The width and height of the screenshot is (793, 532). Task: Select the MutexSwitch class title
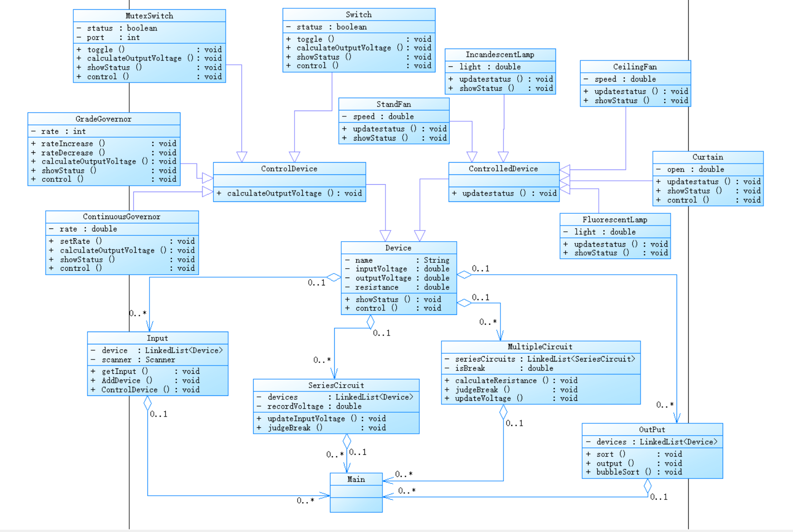tap(149, 16)
